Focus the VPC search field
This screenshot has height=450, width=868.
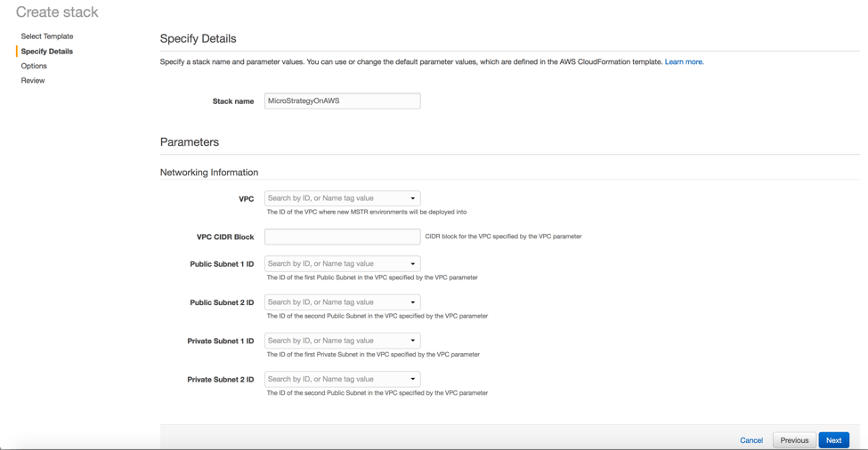(x=336, y=198)
